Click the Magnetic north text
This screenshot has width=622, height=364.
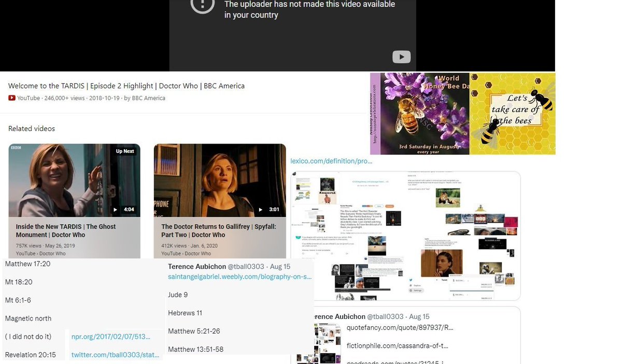pos(28,318)
